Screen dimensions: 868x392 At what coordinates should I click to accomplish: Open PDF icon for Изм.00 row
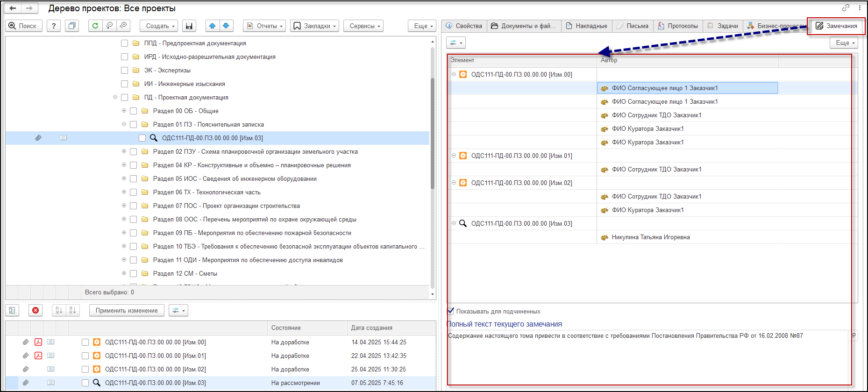pos(38,342)
